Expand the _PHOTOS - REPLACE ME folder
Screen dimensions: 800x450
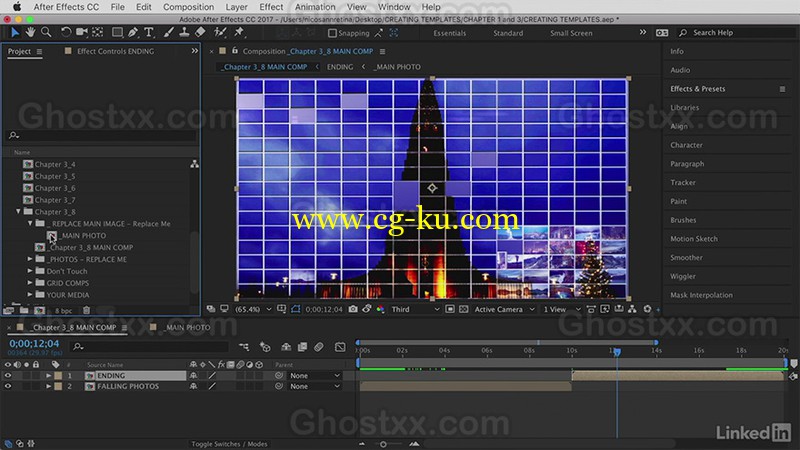pos(30,259)
